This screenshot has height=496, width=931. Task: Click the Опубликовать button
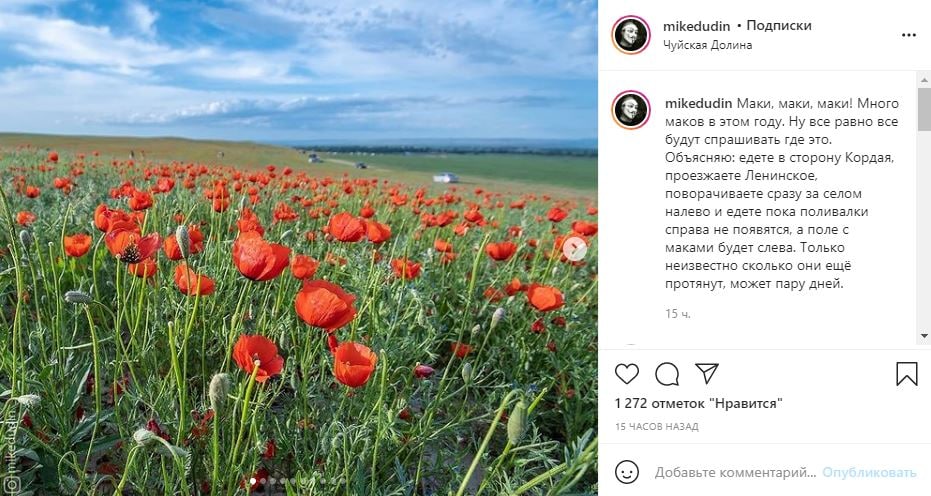pyautogui.click(x=869, y=473)
